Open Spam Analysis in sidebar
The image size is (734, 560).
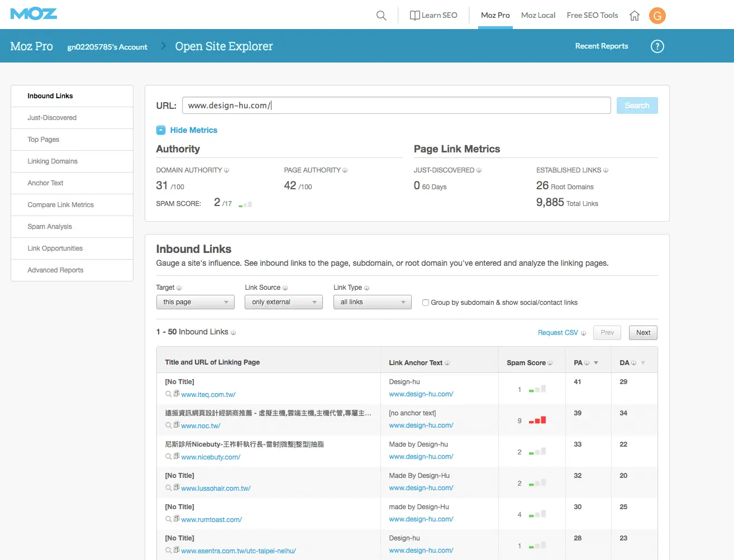point(72,227)
